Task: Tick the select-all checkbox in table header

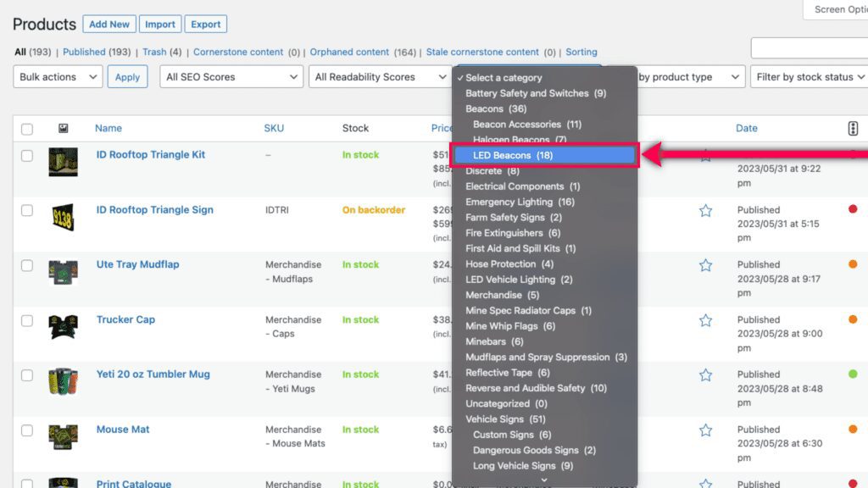Action: pyautogui.click(x=27, y=128)
